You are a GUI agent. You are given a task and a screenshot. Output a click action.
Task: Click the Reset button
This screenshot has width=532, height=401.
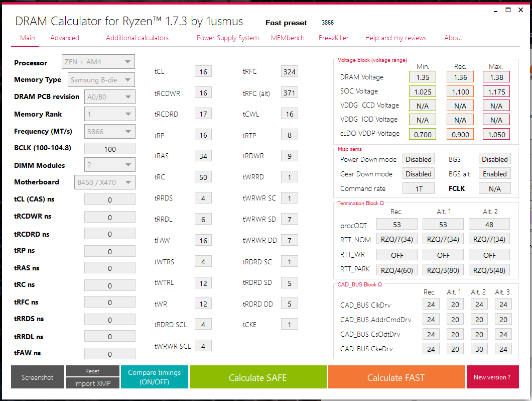point(93,371)
